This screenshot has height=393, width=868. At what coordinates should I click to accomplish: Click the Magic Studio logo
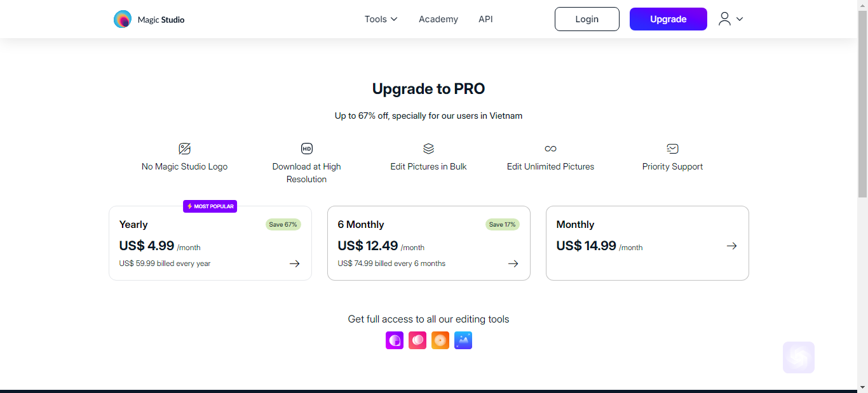point(149,19)
